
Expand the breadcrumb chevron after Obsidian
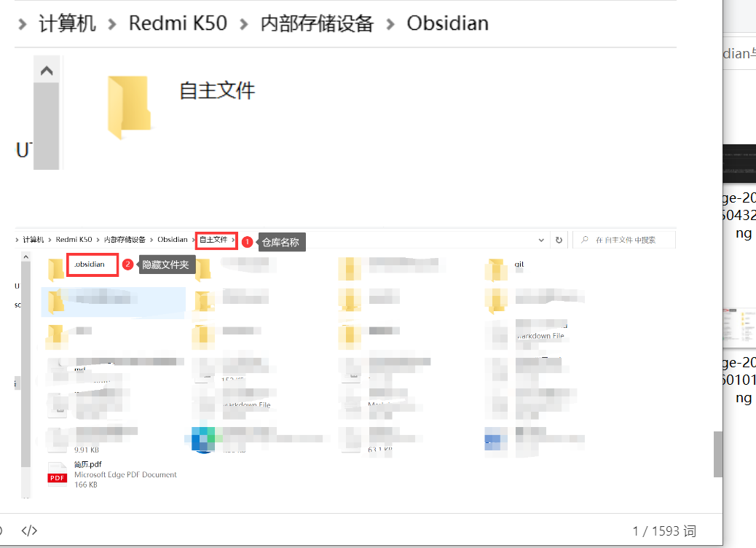[x=192, y=239]
